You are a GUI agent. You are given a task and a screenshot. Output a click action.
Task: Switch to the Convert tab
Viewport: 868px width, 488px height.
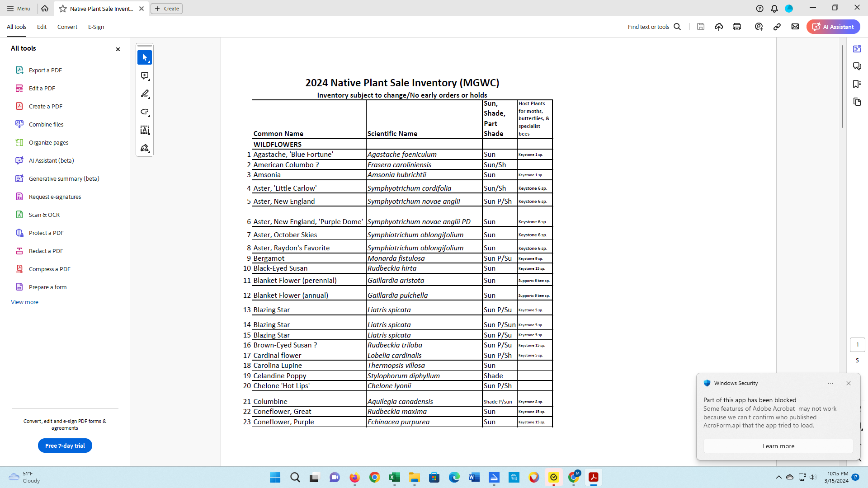pyautogui.click(x=67, y=27)
